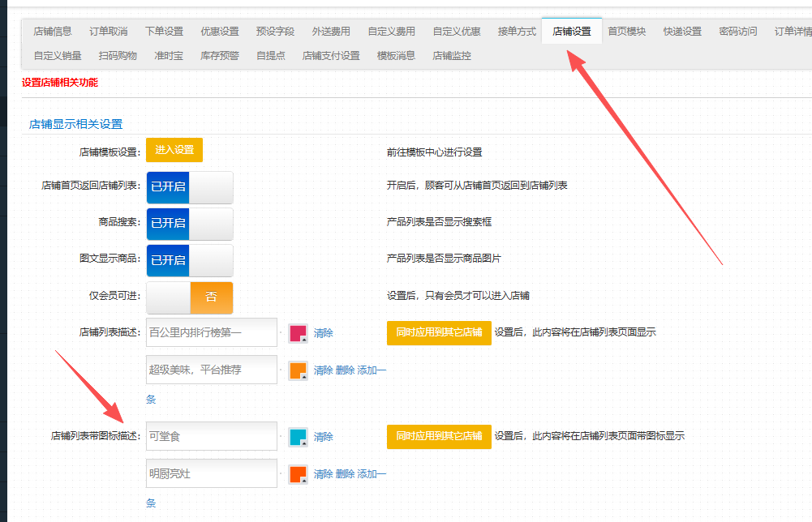Image resolution: width=812 pixels, height=522 pixels.
Task: Select the 店铺支付设置 tab
Action: coord(331,56)
